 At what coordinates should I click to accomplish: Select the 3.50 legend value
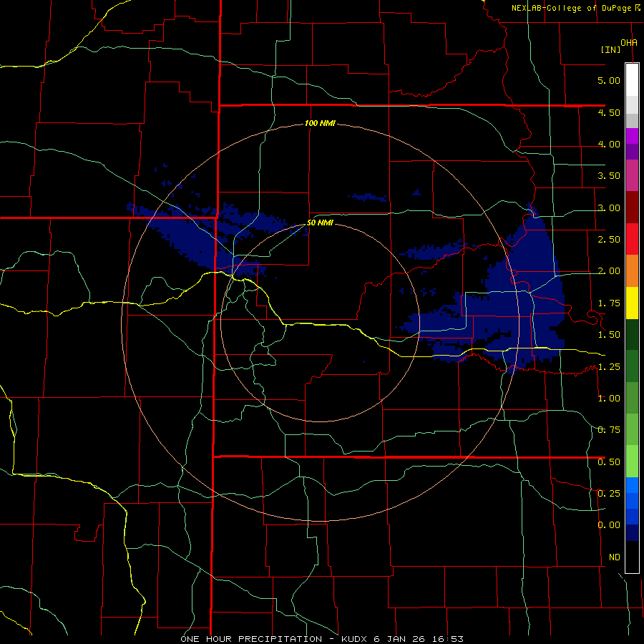pyautogui.click(x=609, y=176)
